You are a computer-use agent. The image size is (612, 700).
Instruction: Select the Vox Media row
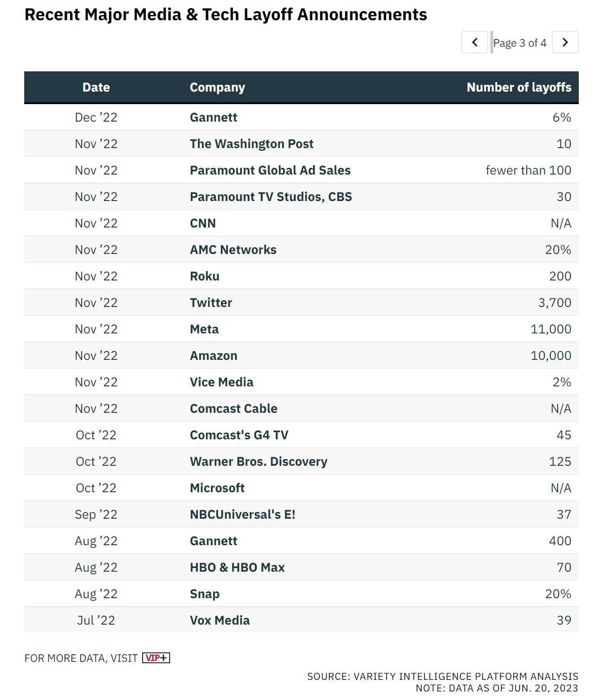(302, 620)
